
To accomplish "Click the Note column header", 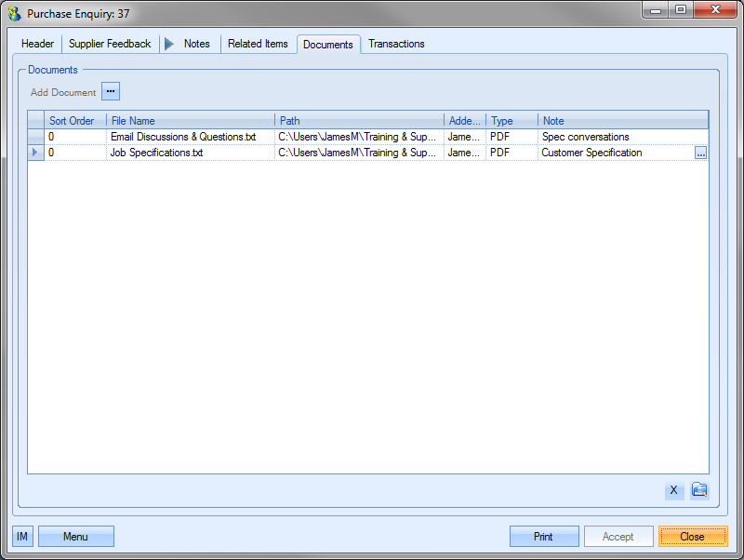I will click(623, 121).
